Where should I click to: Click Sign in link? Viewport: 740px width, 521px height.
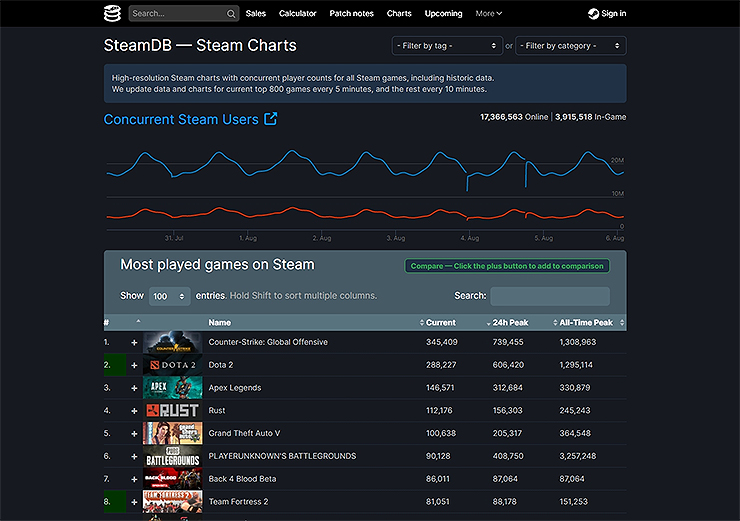[x=614, y=14]
